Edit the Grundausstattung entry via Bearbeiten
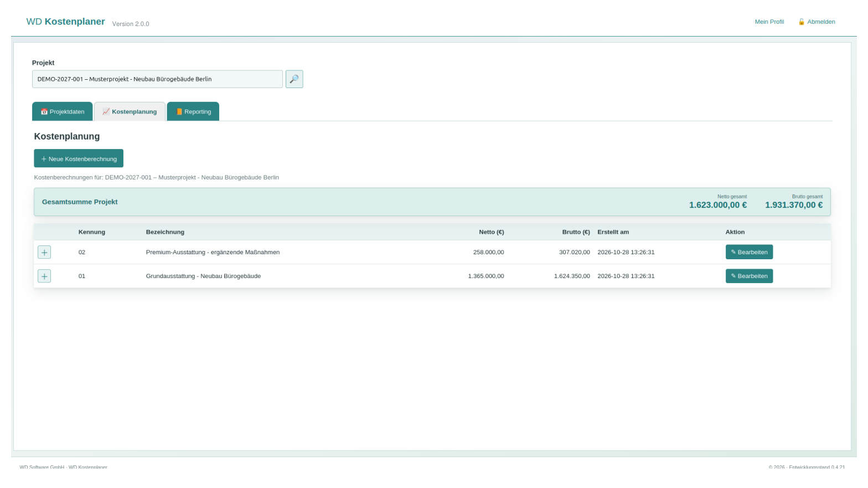Viewport: 868px width, 488px height. click(x=749, y=276)
